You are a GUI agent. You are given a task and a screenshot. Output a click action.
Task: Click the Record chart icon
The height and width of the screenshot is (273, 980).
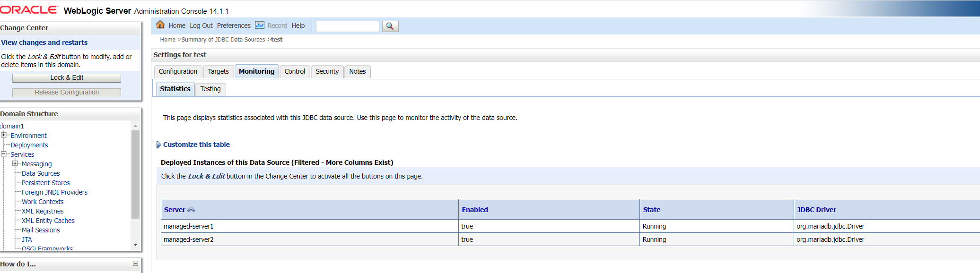(260, 25)
